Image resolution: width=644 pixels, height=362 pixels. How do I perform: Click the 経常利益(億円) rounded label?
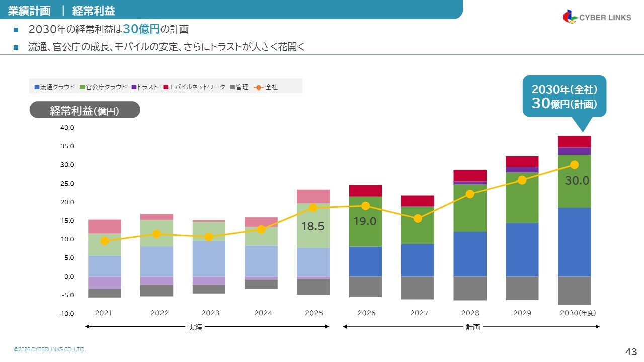[85, 111]
